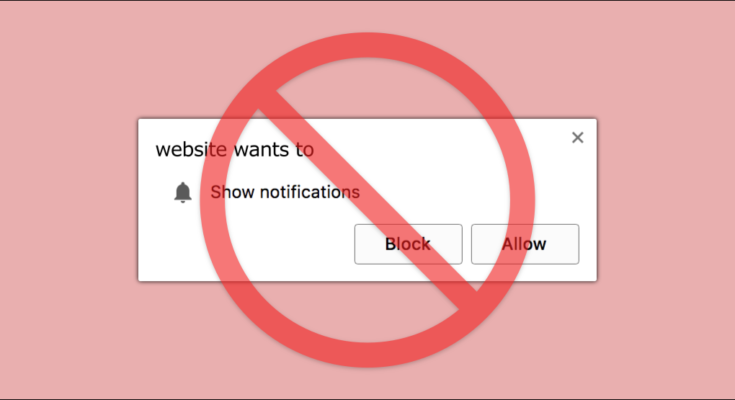Click the "Show notifications" label

tap(285, 192)
